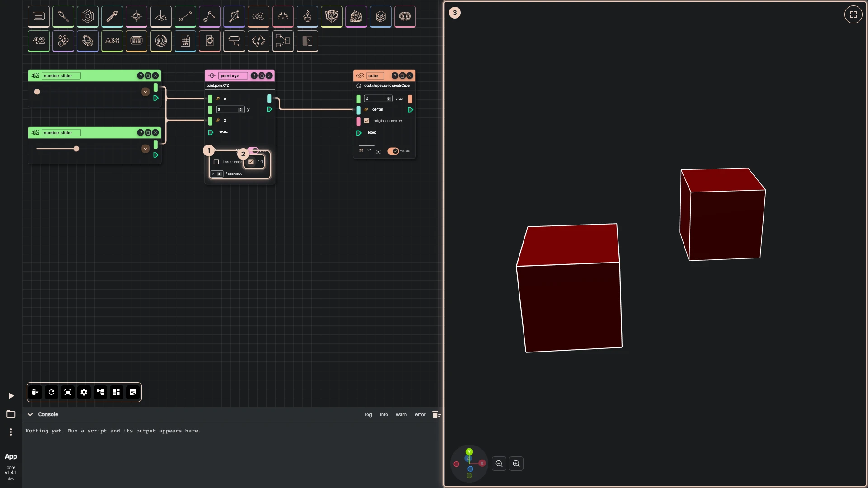
Task: Open the number '42' category icon
Action: coord(39,41)
